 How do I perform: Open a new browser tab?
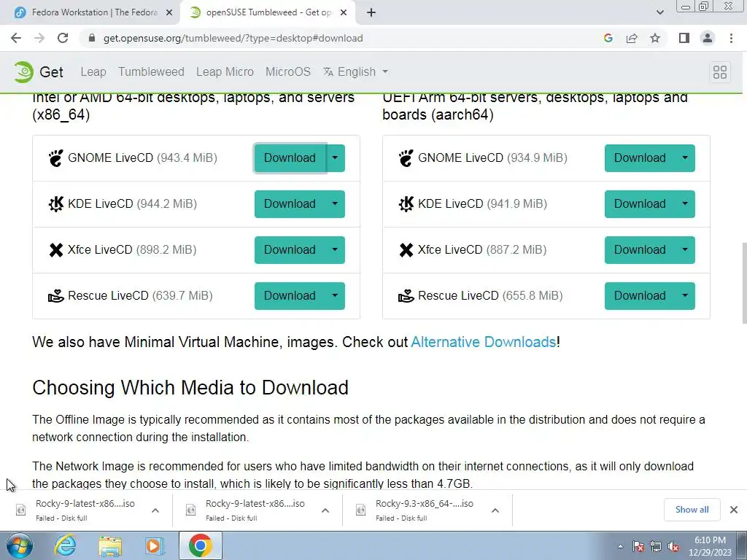[x=371, y=13]
